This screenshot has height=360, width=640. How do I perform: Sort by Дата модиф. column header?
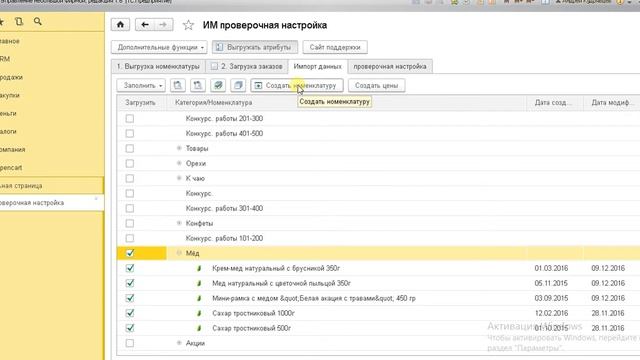click(611, 102)
